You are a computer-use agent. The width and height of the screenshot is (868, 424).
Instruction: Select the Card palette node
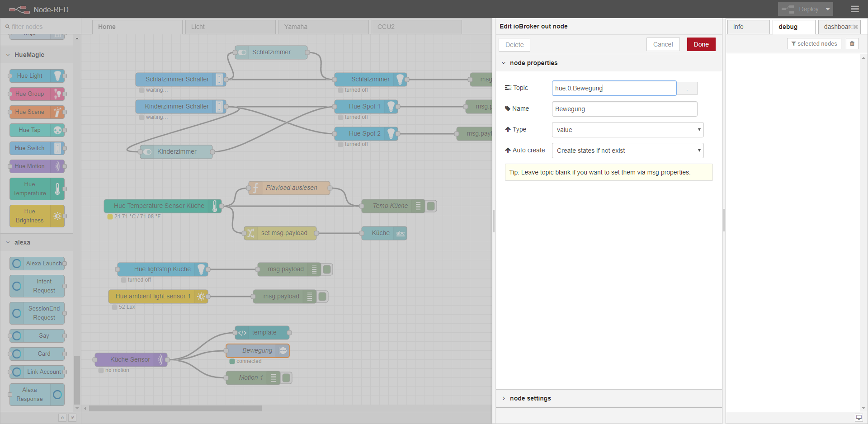(37, 353)
